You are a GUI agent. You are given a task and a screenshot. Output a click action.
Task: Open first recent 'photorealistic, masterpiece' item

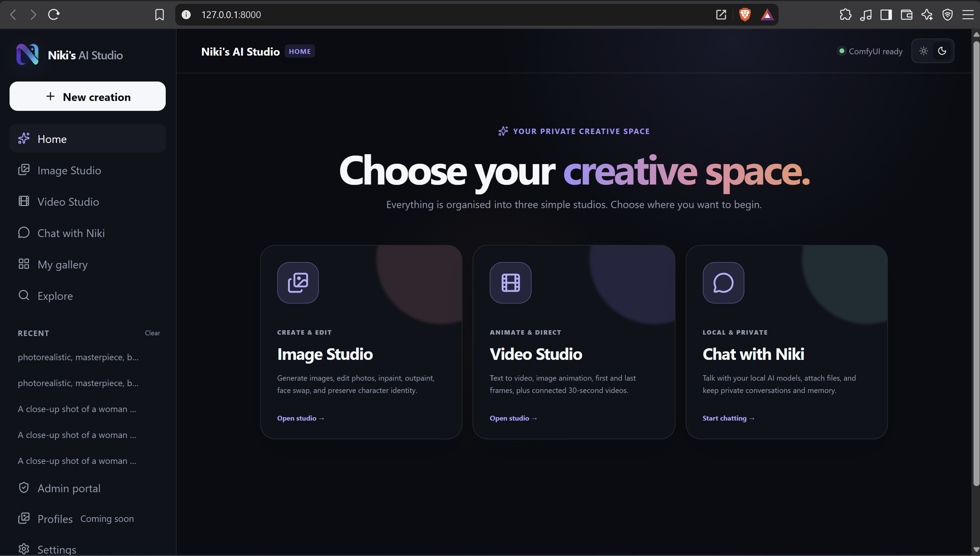(78, 357)
